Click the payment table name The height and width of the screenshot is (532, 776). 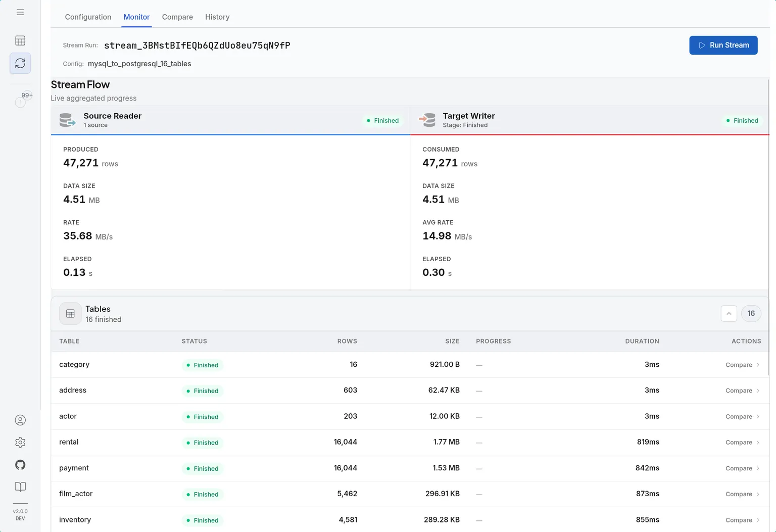74,468
